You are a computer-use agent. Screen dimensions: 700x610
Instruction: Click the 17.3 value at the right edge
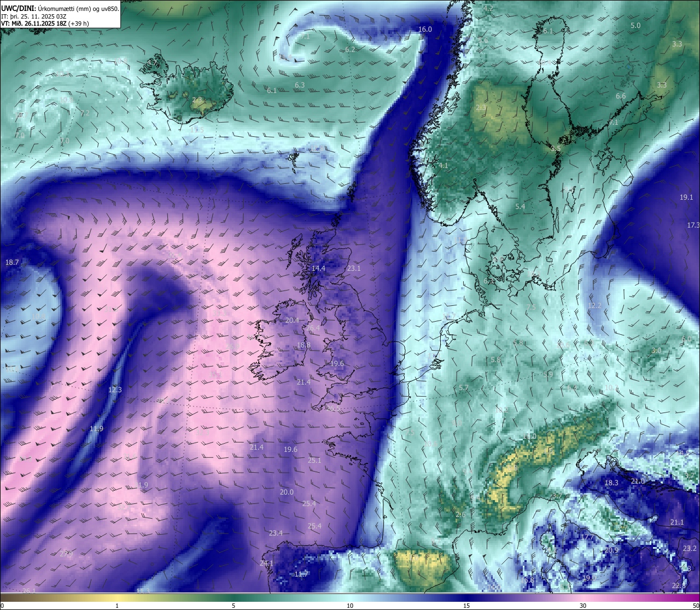[x=693, y=225]
